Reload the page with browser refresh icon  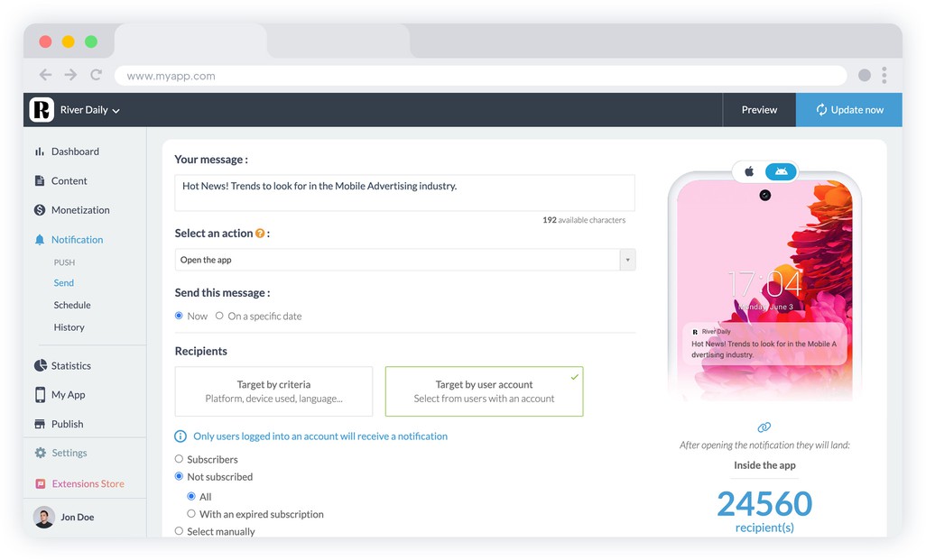(96, 76)
